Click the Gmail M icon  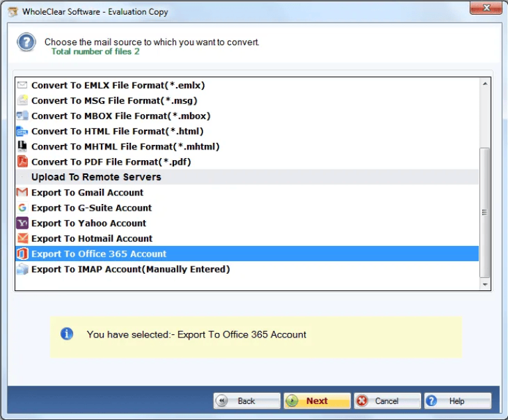point(22,192)
